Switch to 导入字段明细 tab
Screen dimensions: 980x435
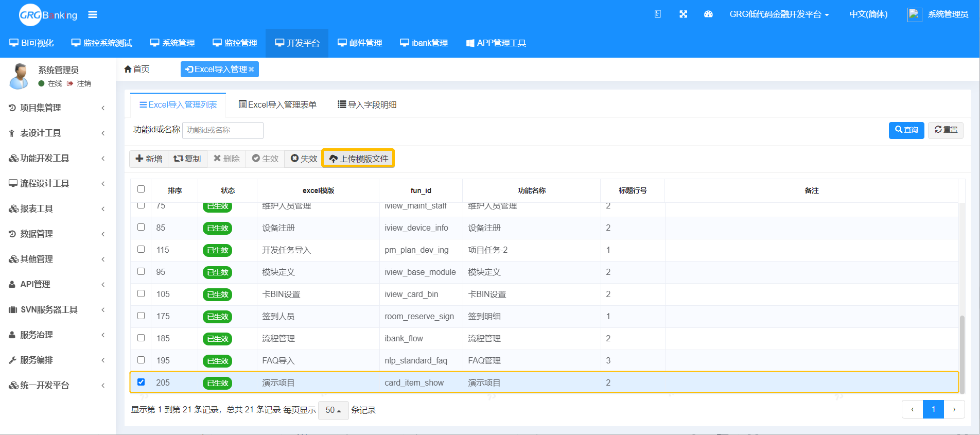367,105
